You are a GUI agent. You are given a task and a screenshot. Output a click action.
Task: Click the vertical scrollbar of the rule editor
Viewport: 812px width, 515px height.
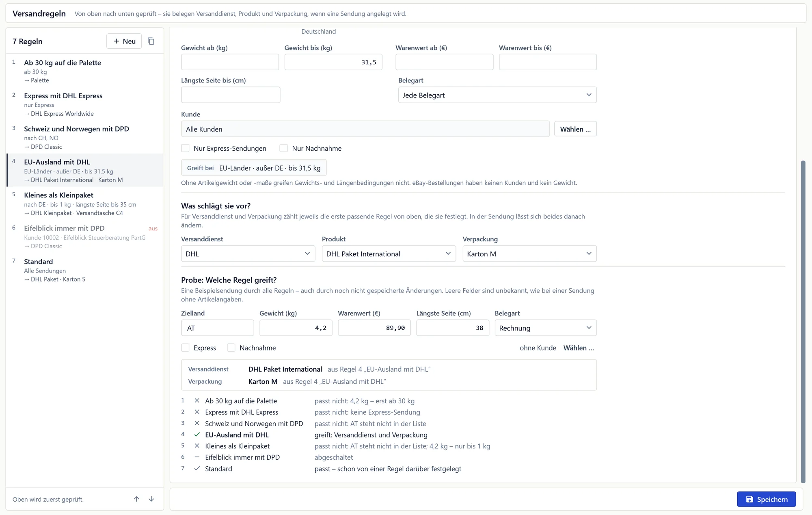[x=803, y=322]
